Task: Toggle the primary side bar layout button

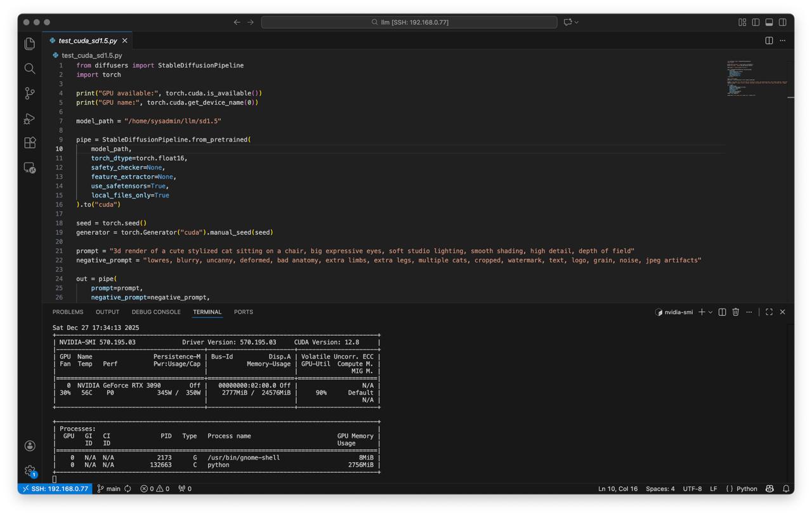Action: 756,22
